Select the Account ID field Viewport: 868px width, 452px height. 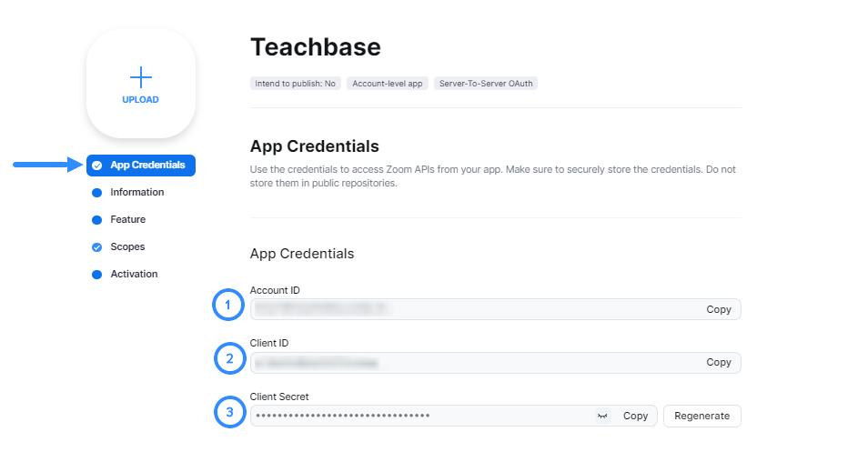(496, 309)
